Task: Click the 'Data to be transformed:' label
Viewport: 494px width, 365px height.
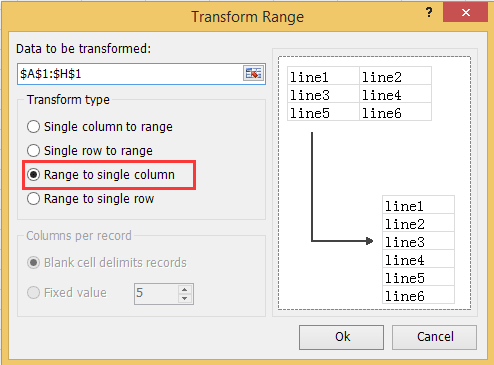Action: 83,49
